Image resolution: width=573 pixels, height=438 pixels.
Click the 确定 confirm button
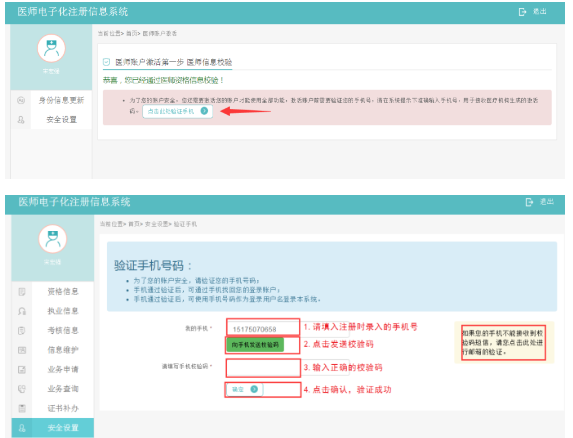coord(244,389)
